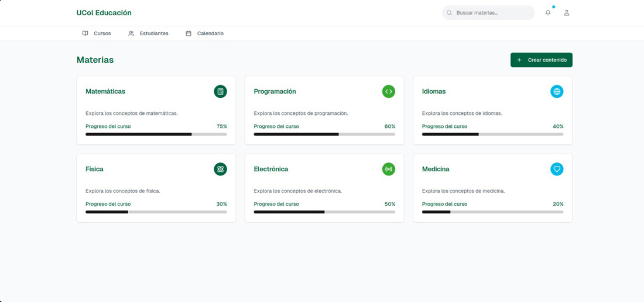Click "Explora los conceptos de programación."
The image size is (644, 302).
coord(301,113)
